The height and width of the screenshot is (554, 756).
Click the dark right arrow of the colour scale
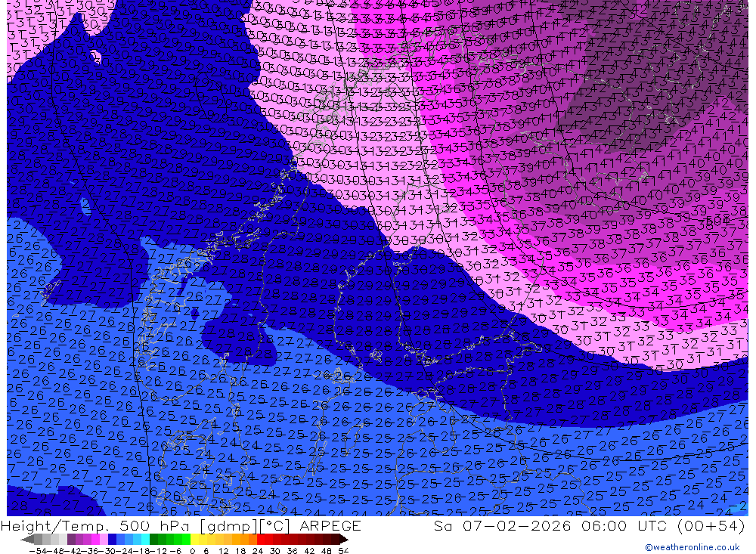pyautogui.click(x=344, y=539)
